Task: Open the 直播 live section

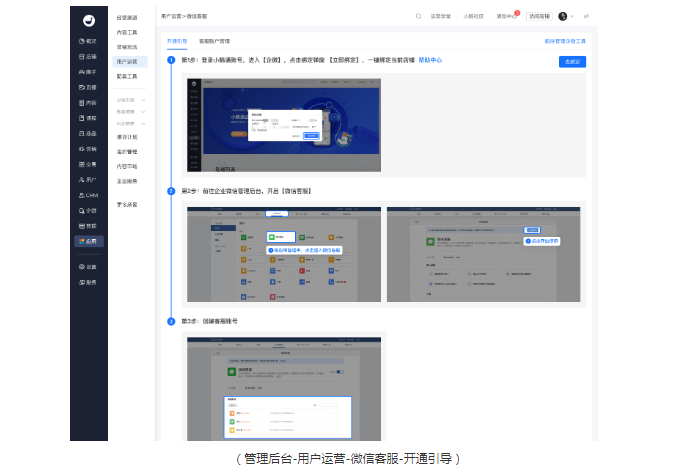Action: tap(89, 87)
